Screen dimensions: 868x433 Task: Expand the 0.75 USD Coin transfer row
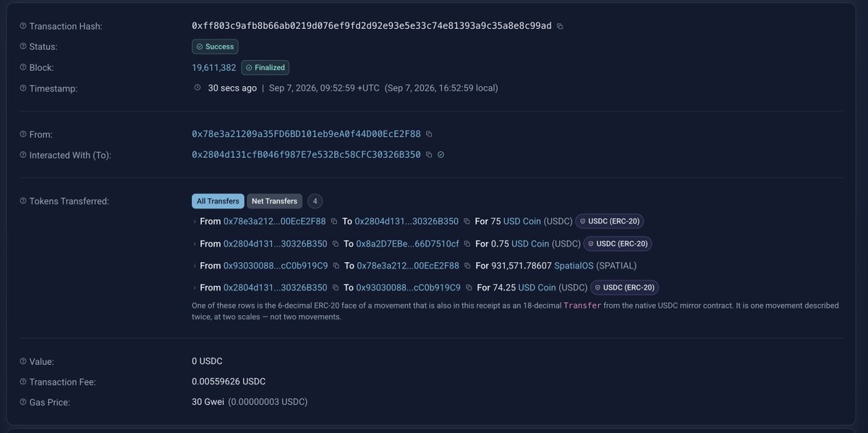[194, 244]
